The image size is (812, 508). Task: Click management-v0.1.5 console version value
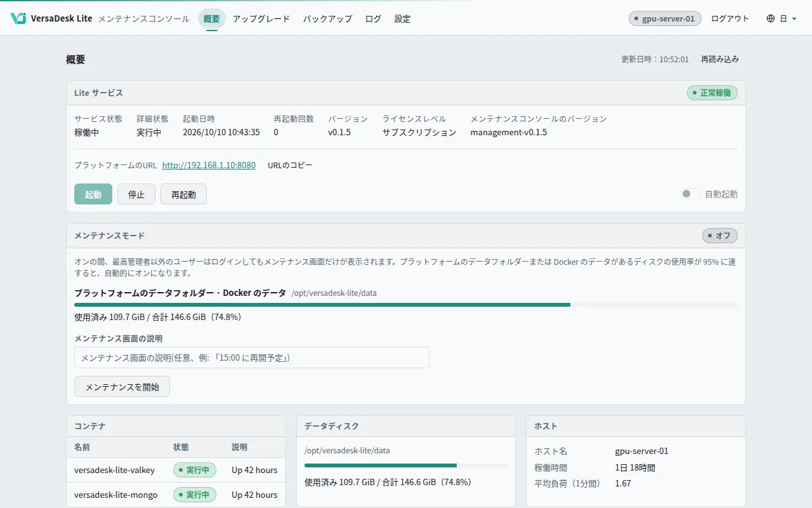coord(509,133)
